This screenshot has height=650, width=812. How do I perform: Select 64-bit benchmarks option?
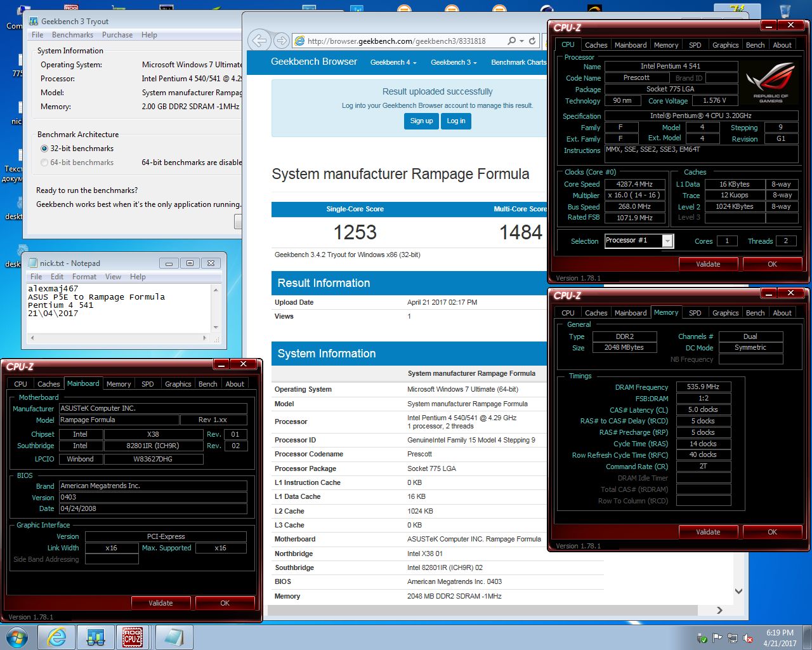click(x=44, y=162)
